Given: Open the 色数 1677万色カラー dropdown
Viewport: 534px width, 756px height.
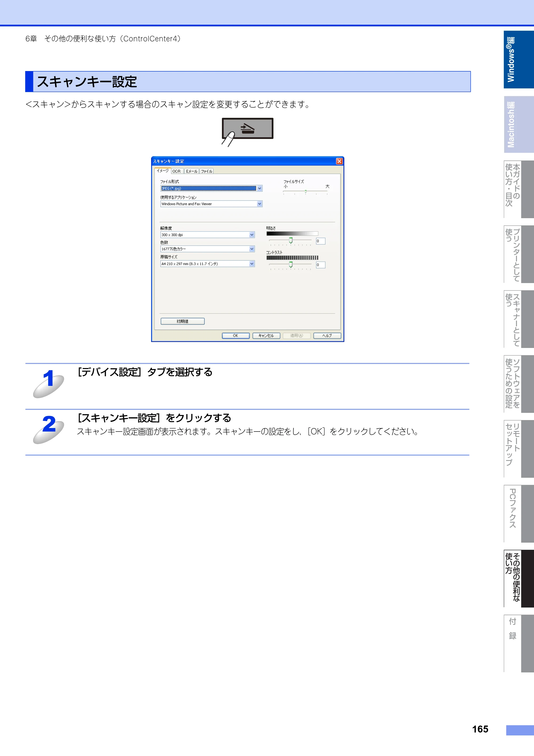Looking at the screenshot, I should (x=207, y=249).
